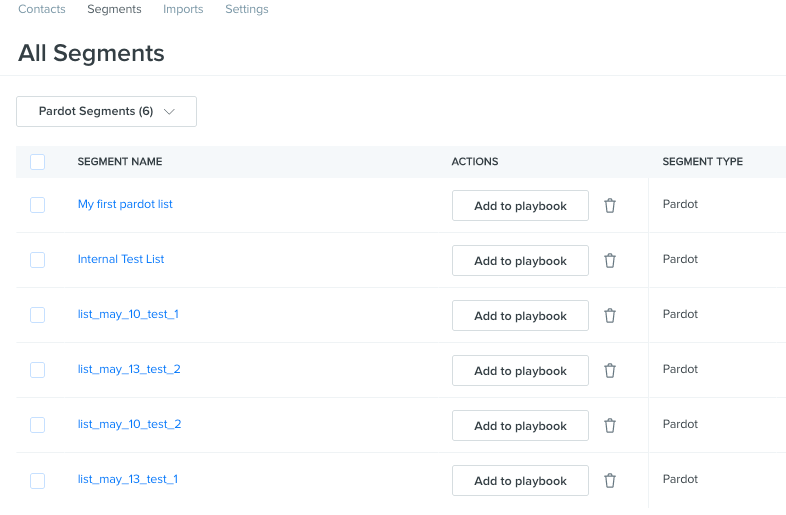Open the list_may_10_test_2 link
This screenshot has height=515, width=786.
tap(129, 424)
